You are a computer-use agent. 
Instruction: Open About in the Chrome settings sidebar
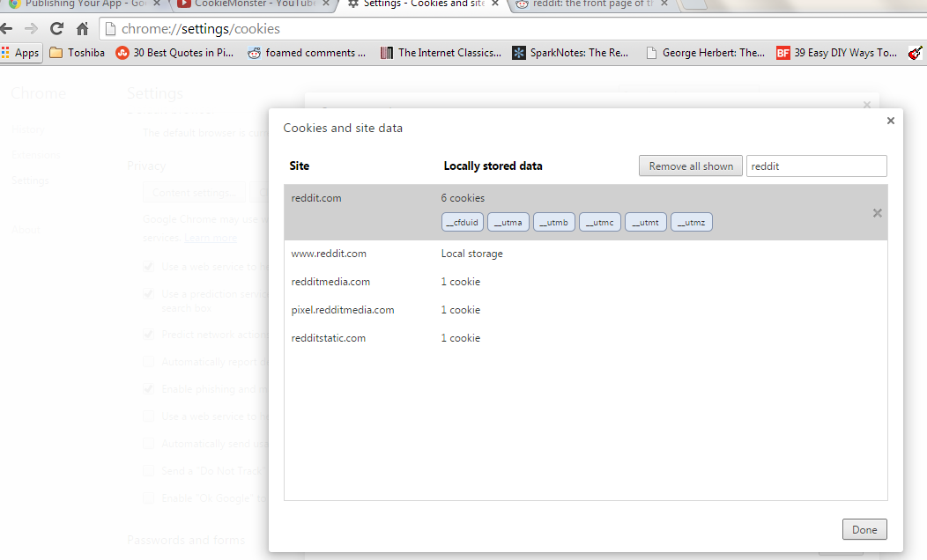pos(26,229)
